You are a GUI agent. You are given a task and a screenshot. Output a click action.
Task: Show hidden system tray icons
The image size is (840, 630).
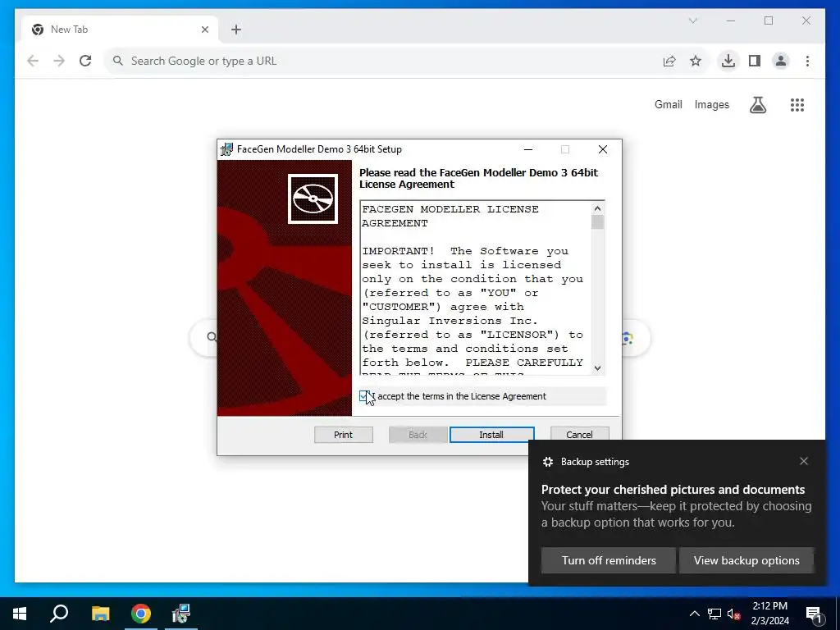pyautogui.click(x=694, y=614)
